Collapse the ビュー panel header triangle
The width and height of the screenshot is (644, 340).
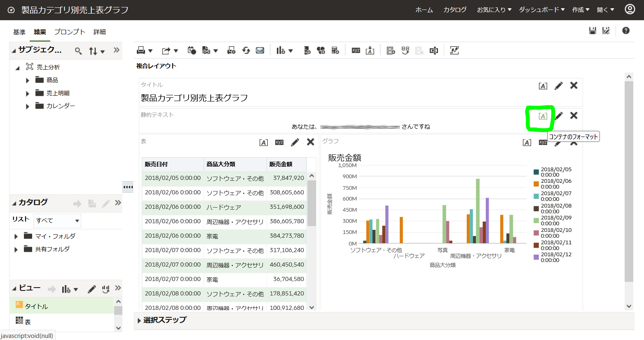[x=13, y=288]
